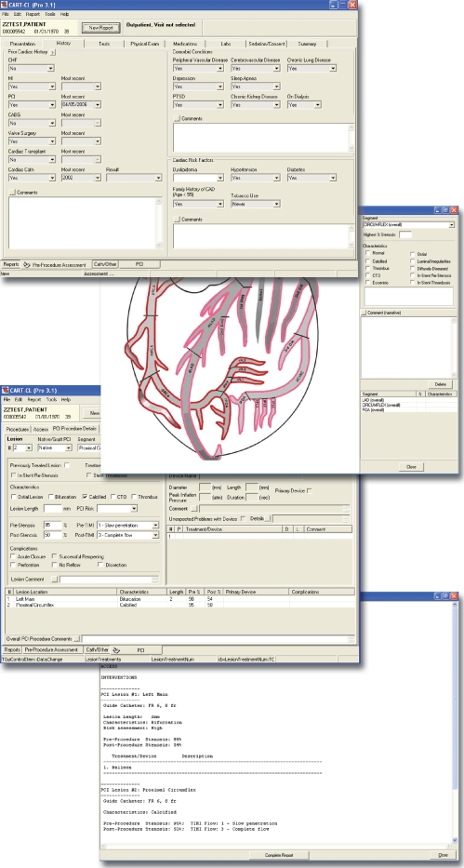
Task: Switch to the Medications tab
Action: click(185, 43)
